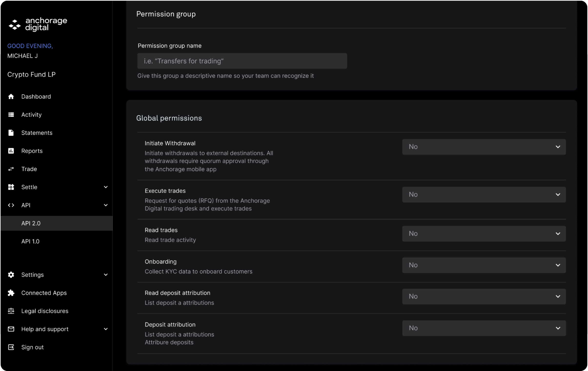Image resolution: width=588 pixels, height=371 pixels.
Task: Click the Activity list icon
Action: (x=11, y=114)
